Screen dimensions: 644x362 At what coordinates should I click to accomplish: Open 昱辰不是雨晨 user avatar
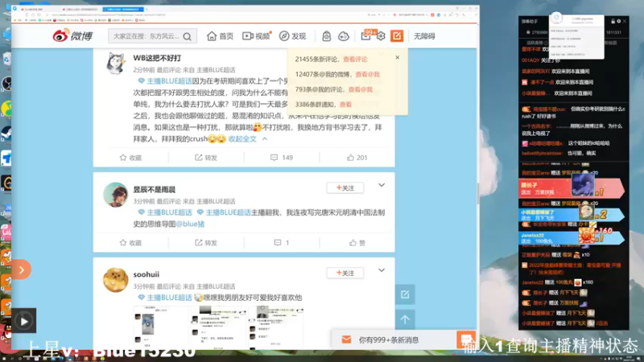pyautogui.click(x=115, y=194)
